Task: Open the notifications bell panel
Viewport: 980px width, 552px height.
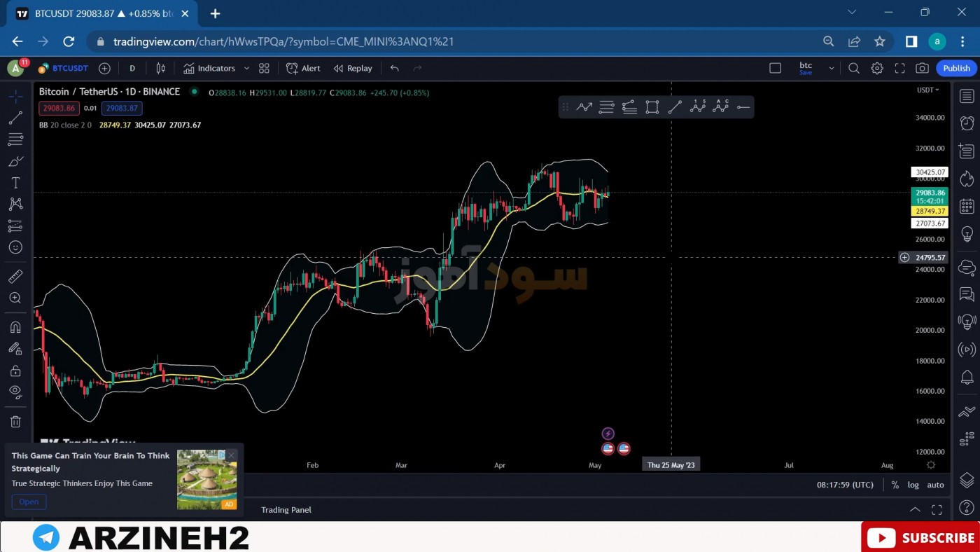Action: 967,378
